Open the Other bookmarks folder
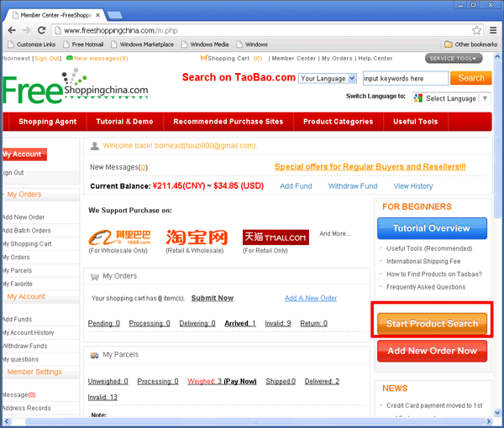This screenshot has width=504, height=428. pos(470,44)
